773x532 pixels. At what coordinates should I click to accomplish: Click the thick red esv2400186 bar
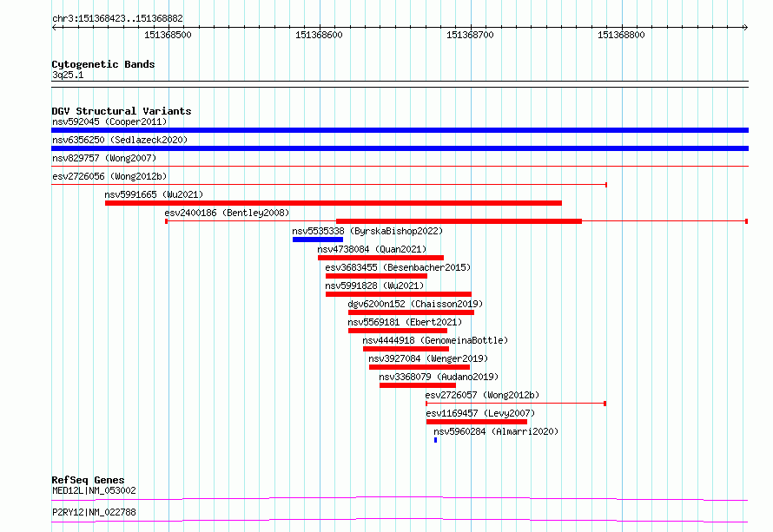459,221
